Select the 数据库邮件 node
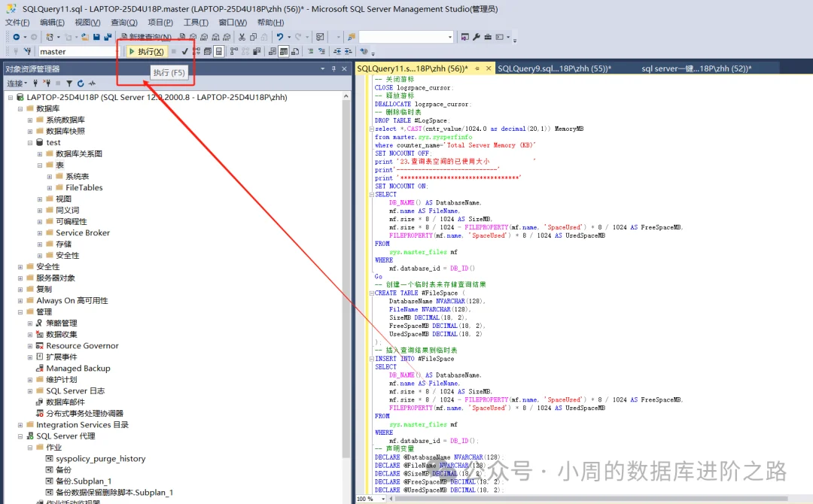This screenshot has width=813, height=504. (x=65, y=402)
